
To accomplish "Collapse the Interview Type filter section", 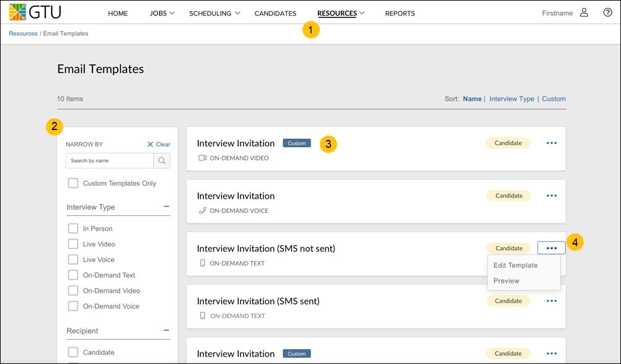I will [166, 207].
